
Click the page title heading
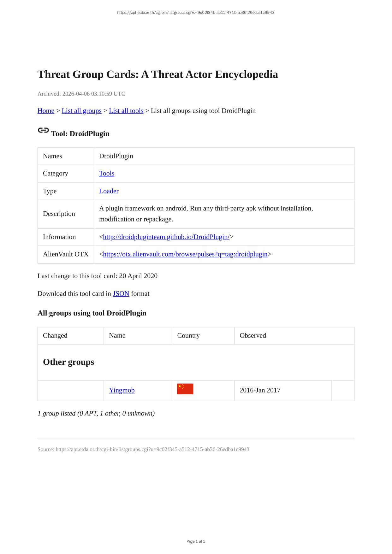click(x=158, y=74)
